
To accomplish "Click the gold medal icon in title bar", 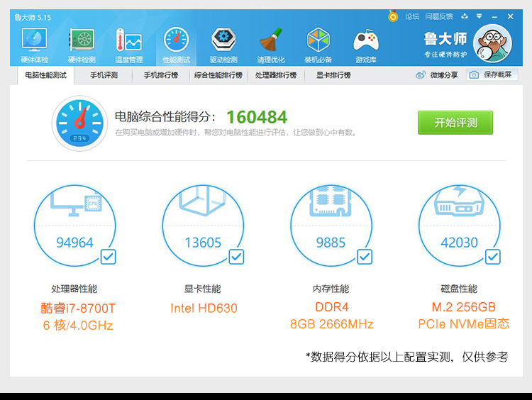I will [x=393, y=16].
